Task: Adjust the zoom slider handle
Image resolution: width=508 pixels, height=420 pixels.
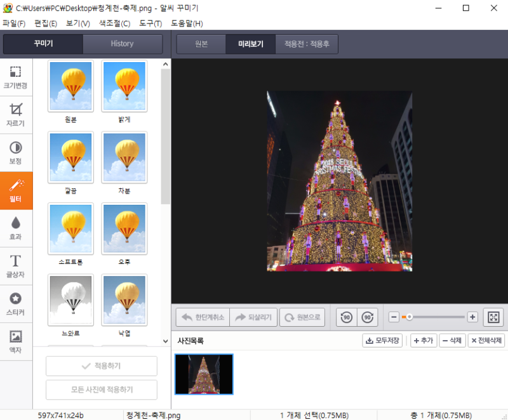Action: click(x=410, y=317)
